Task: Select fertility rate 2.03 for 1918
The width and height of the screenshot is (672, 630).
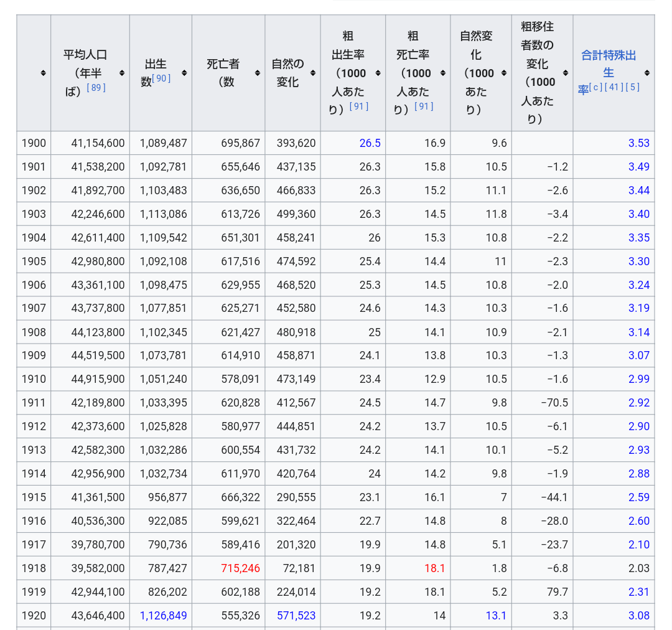Action: pos(614,568)
